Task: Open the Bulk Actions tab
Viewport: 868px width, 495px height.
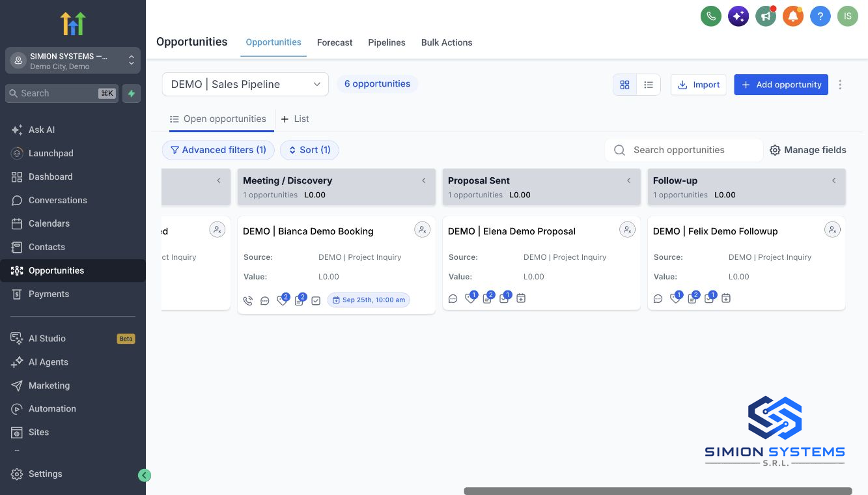Action: click(447, 42)
